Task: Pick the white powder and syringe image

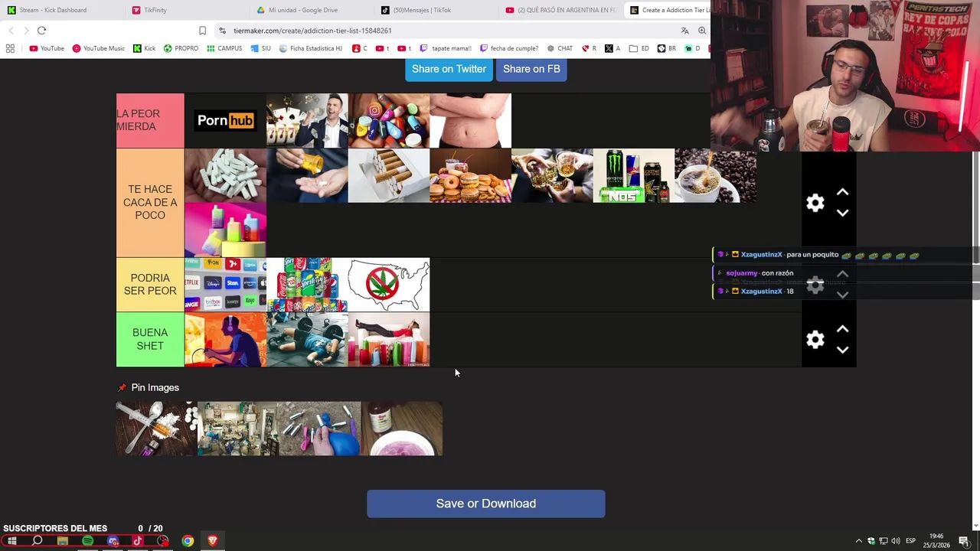Action: 157,429
